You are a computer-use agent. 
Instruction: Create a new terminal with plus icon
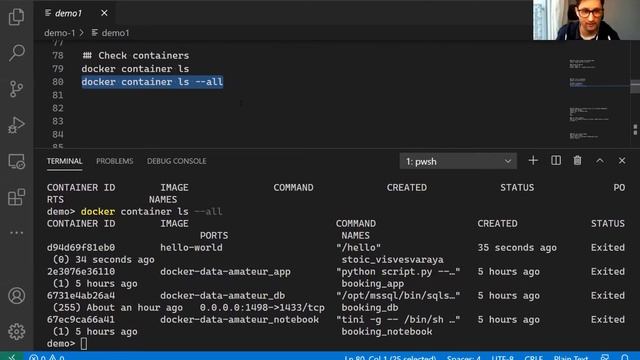(x=533, y=161)
